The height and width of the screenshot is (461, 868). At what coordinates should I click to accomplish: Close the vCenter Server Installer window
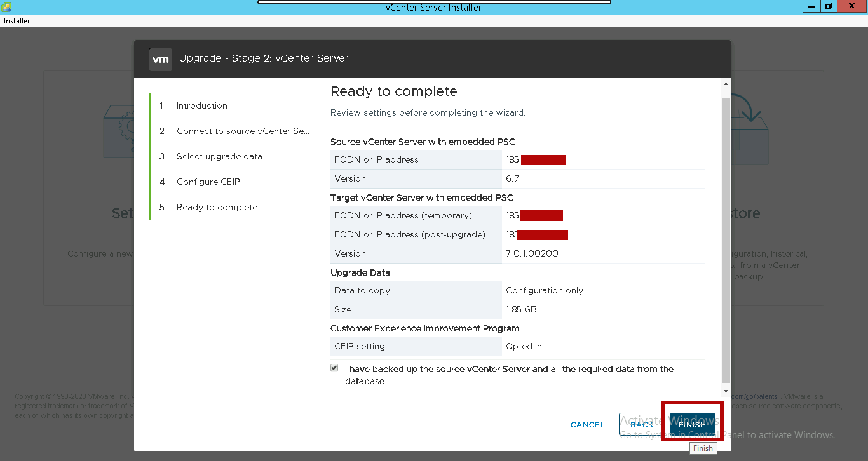tap(852, 6)
